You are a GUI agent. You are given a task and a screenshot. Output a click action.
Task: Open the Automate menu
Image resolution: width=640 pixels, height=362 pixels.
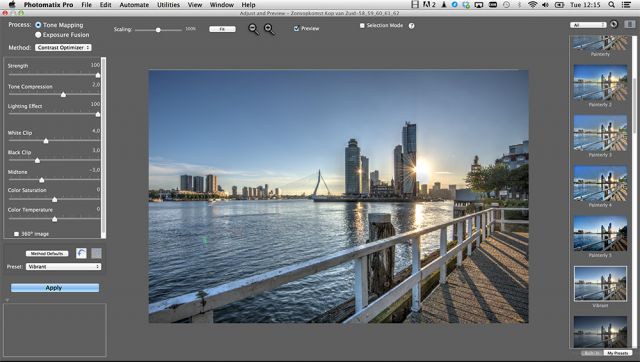[134, 4]
